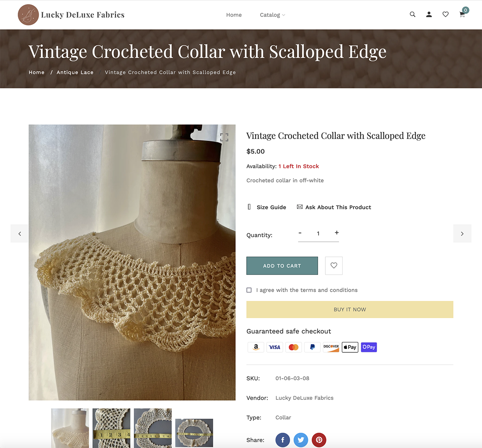Image resolution: width=482 pixels, height=448 pixels.
Task: Share on Pinterest icon
Action: point(319,440)
